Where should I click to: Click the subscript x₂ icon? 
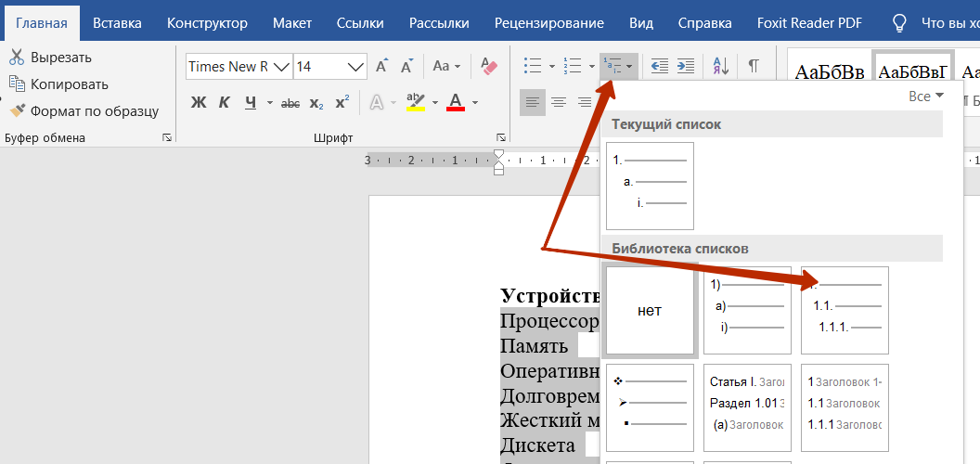tap(316, 103)
